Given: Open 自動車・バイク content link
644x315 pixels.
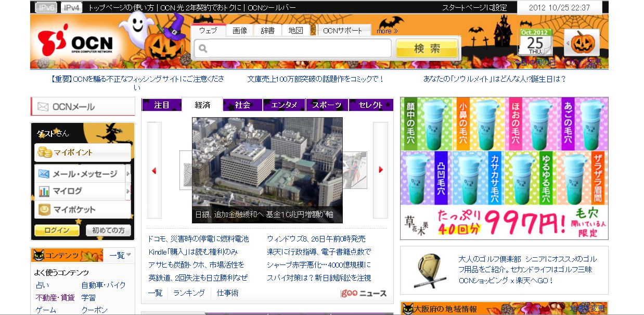Looking at the screenshot, I should click(x=104, y=285).
